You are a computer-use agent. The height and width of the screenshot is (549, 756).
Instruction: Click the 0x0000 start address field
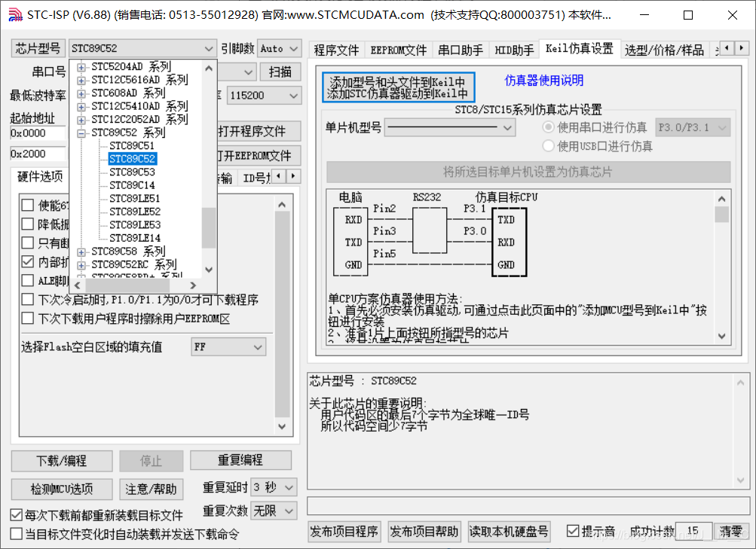coord(37,133)
